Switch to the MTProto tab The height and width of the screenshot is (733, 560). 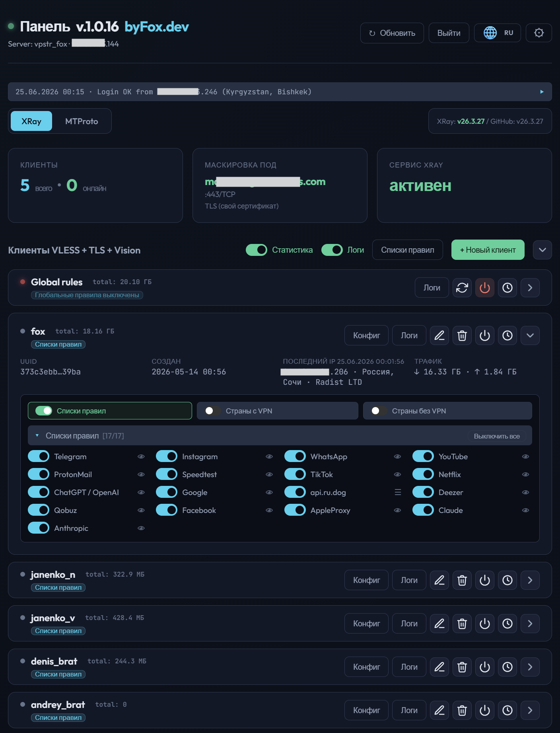tap(82, 121)
